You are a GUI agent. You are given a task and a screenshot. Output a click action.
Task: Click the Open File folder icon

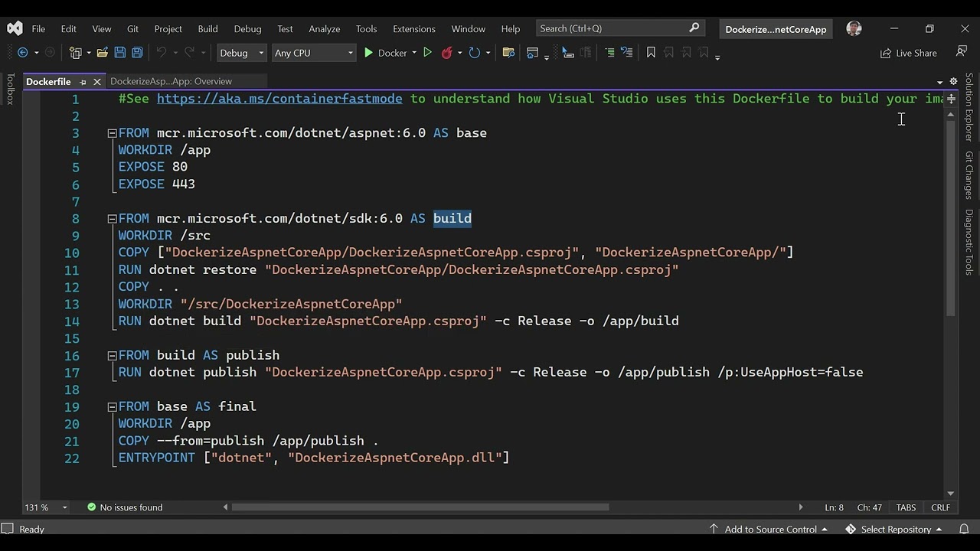[x=103, y=53]
